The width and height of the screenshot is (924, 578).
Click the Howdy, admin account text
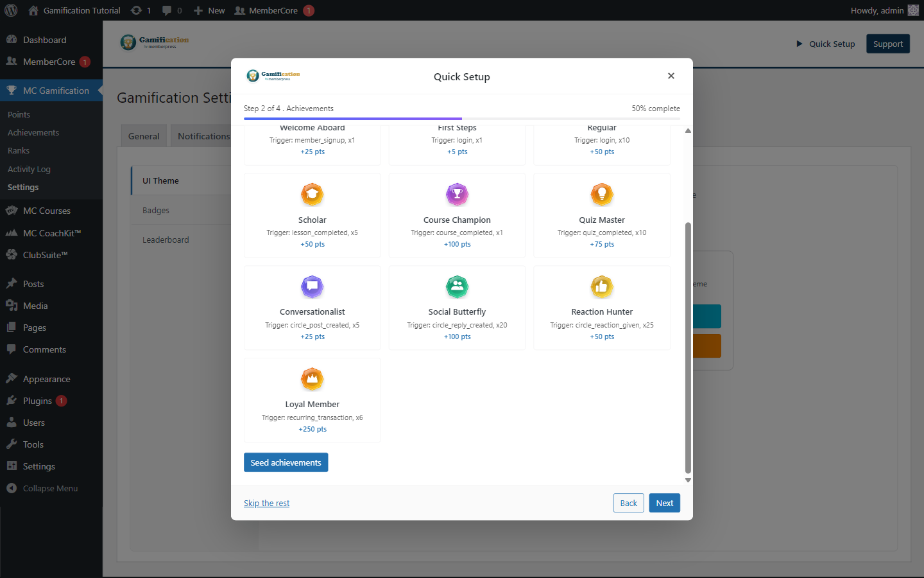[877, 10]
